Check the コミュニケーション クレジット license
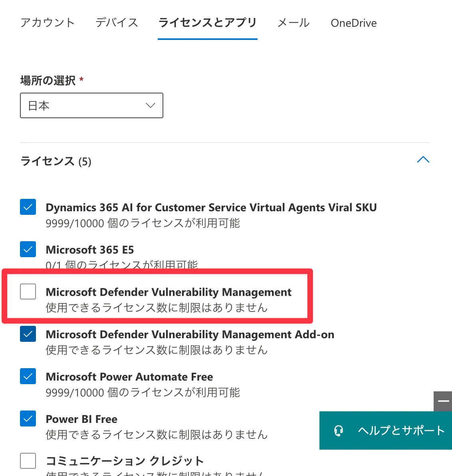The height and width of the screenshot is (476, 452). (28, 461)
